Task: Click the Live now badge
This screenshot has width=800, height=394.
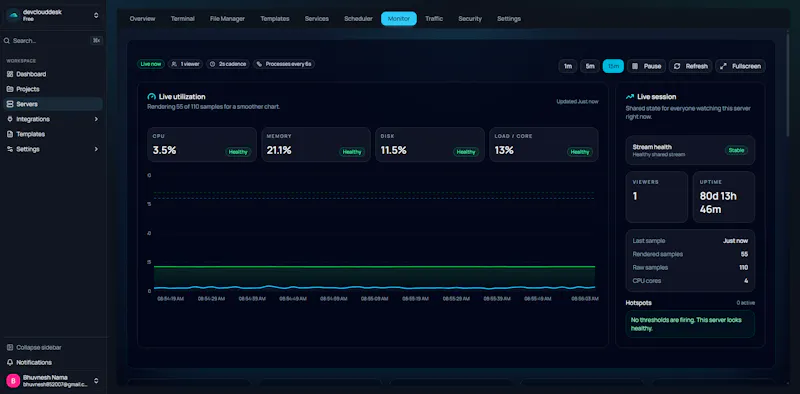Action: [151, 64]
